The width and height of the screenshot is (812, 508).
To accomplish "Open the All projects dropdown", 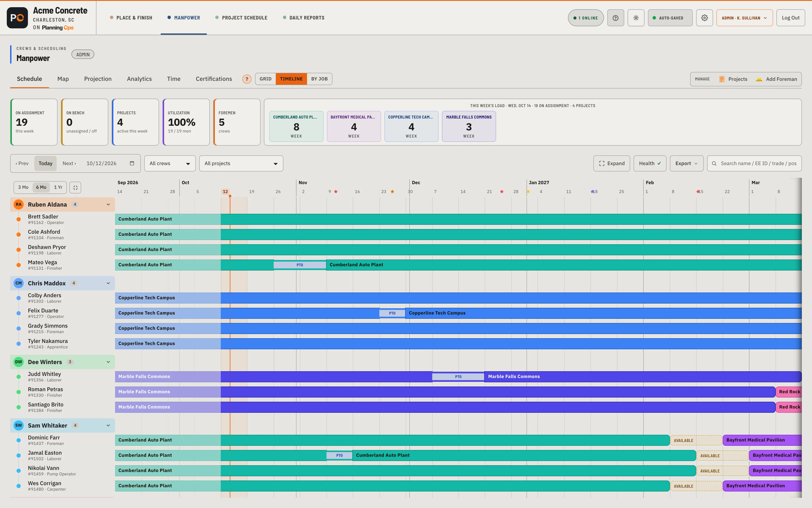I will pyautogui.click(x=241, y=163).
